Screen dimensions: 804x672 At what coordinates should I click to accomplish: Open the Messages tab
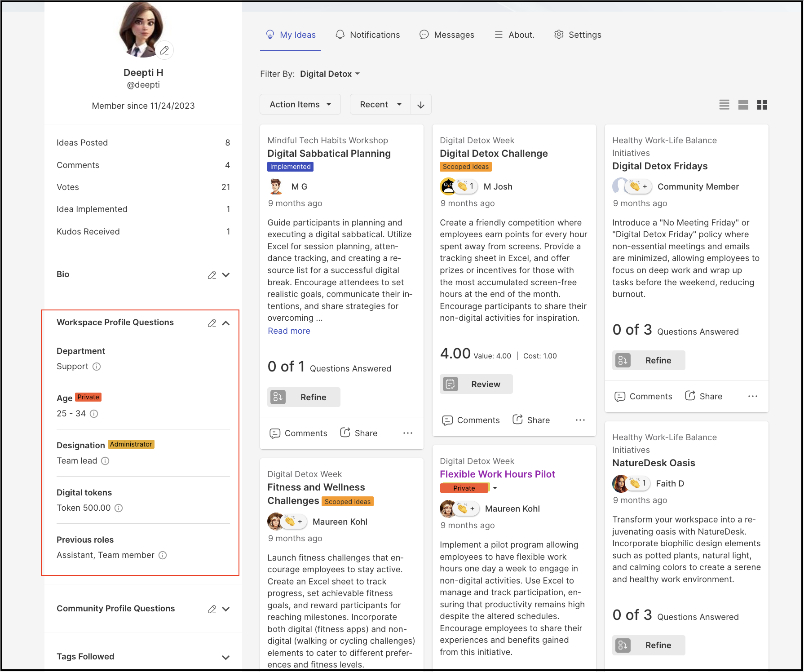446,35
